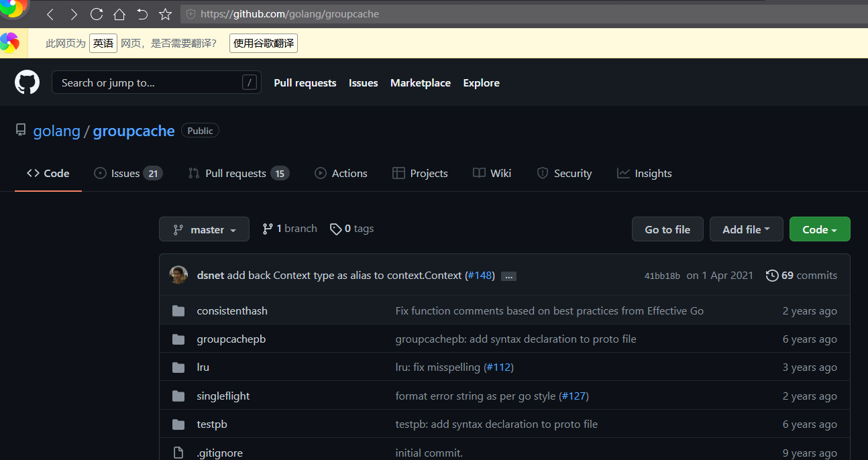Open the green Code dropdown
This screenshot has width=868, height=460.
pos(819,229)
